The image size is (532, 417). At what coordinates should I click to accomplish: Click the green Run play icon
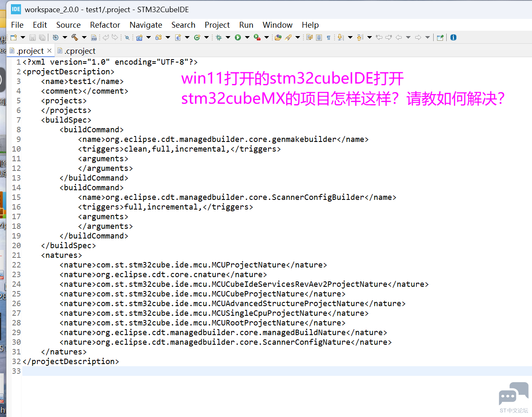[x=238, y=37]
